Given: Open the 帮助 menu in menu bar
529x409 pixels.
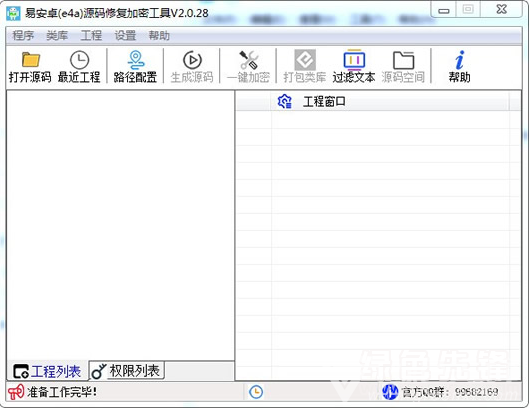Looking at the screenshot, I should 159,35.
